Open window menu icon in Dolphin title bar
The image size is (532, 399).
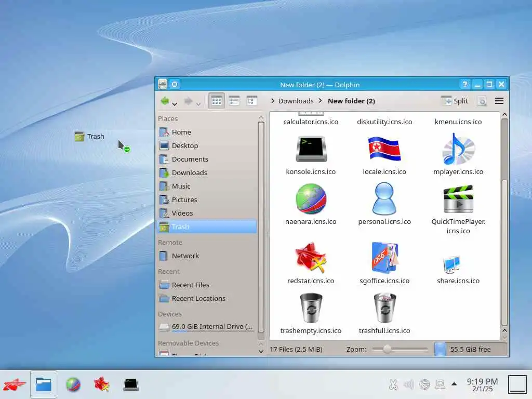coord(163,84)
